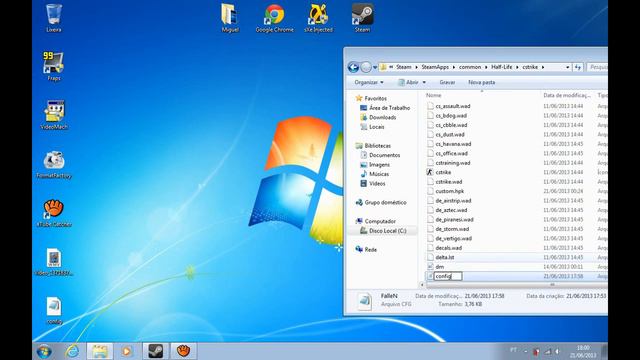640x360 pixels.
Task: Go to Área de Trabalho in navigation pane
Action: [x=389, y=108]
